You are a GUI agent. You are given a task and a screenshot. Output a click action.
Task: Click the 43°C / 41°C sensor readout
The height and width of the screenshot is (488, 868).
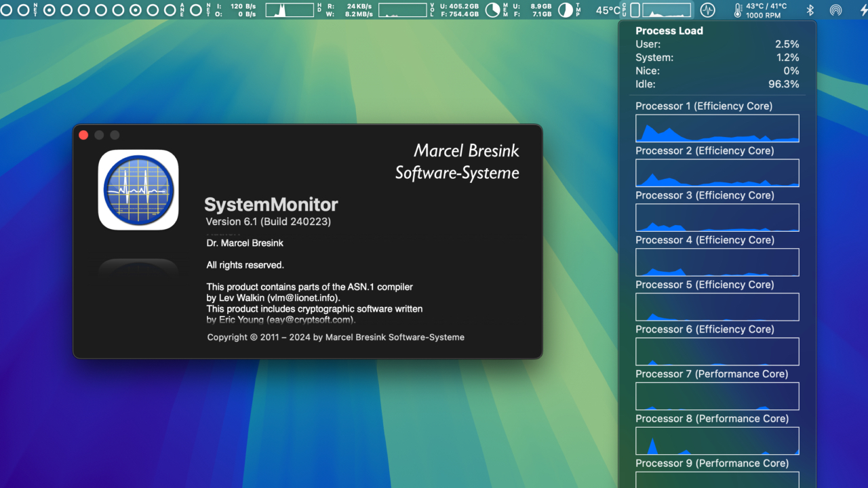pyautogui.click(x=766, y=6)
